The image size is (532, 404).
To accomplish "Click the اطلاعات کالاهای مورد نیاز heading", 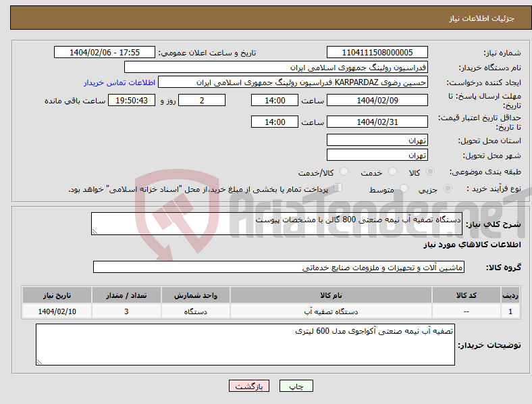I will tap(472, 245).
